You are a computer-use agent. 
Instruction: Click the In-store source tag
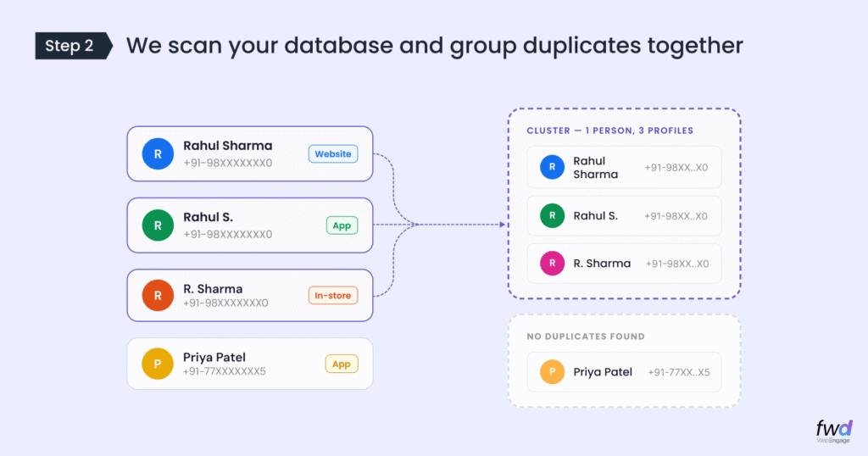point(332,295)
